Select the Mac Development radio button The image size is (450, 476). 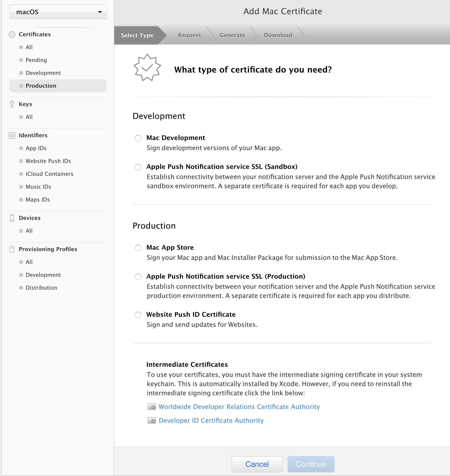pos(138,138)
